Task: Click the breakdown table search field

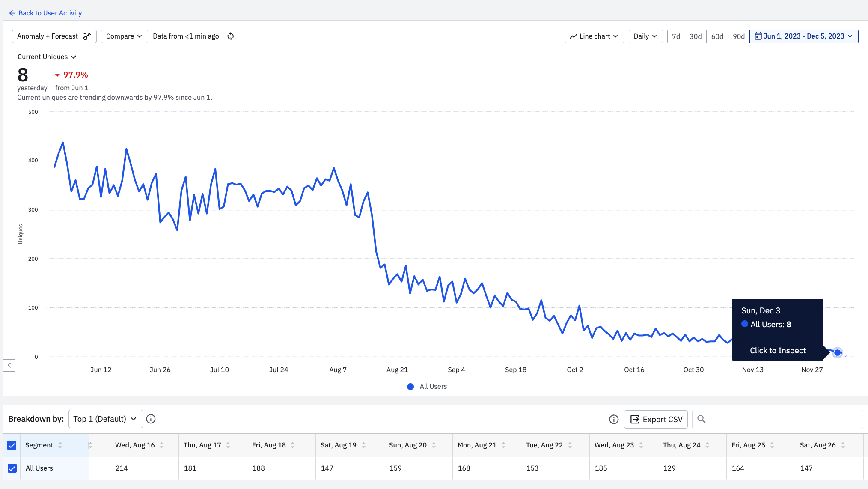Action: tap(779, 420)
